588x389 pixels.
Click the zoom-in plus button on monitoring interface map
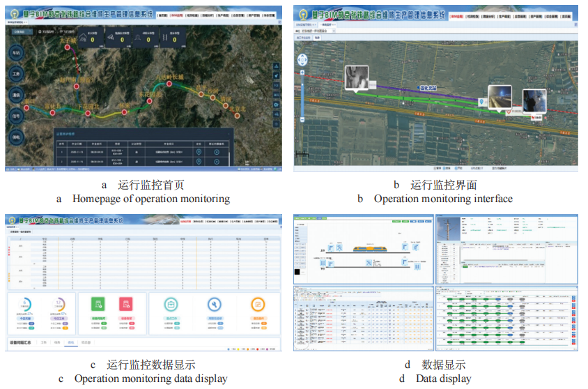302,73
